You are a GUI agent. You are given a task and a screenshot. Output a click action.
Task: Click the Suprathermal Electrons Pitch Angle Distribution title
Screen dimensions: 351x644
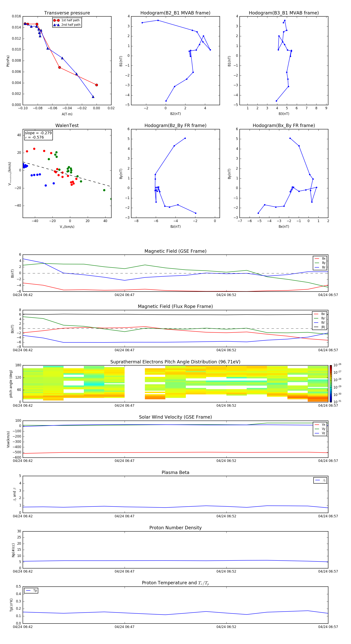[175, 362]
